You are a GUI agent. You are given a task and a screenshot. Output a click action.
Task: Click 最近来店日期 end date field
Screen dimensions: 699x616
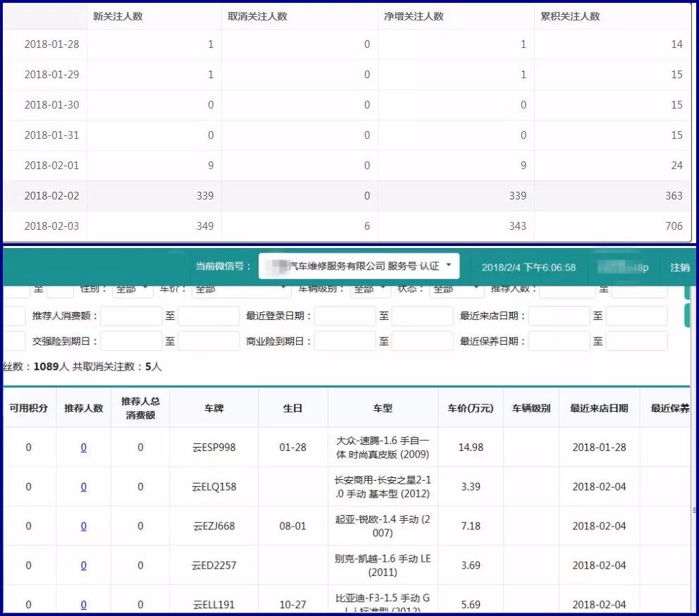(636, 316)
